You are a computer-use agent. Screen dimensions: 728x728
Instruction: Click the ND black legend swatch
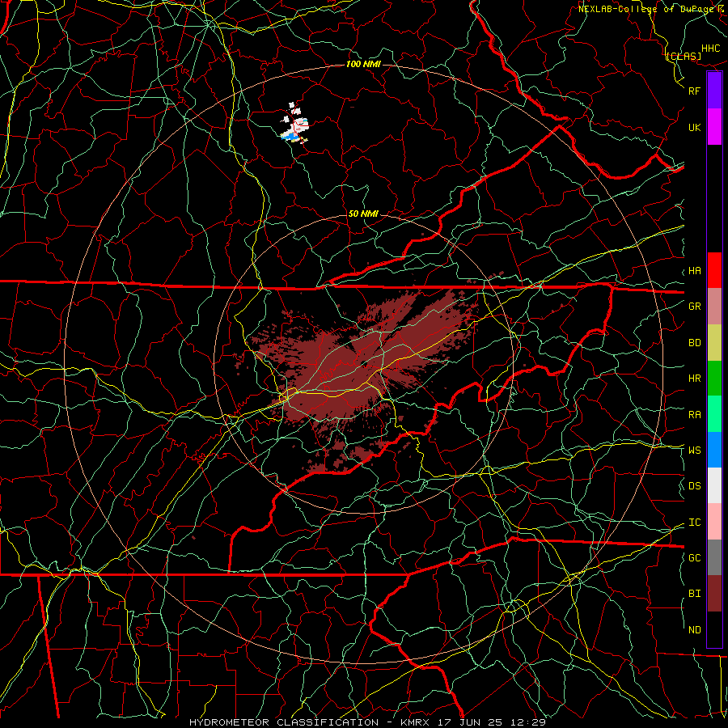(x=714, y=629)
